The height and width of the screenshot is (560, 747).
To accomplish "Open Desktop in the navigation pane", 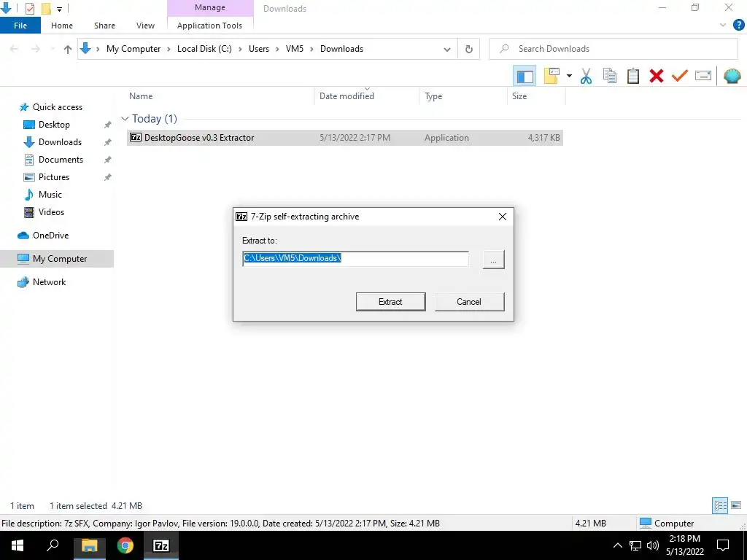I will [54, 125].
